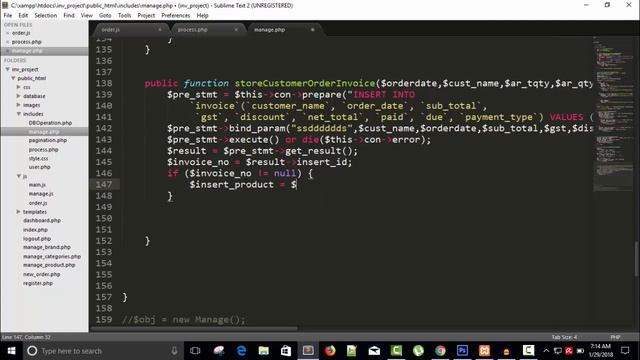Click the editor horizontal scrollbar
The width and height of the screenshot is (640, 360).
tap(194, 328)
